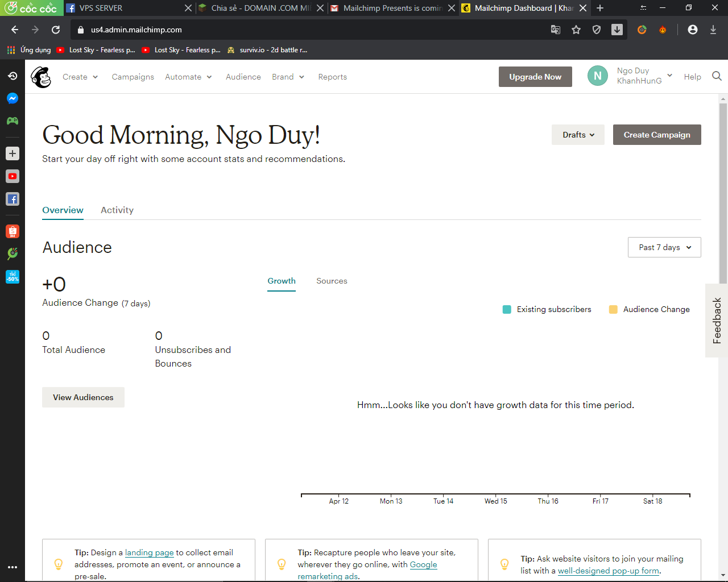Bookmark this page with star icon
728x582 pixels.
pyautogui.click(x=576, y=30)
